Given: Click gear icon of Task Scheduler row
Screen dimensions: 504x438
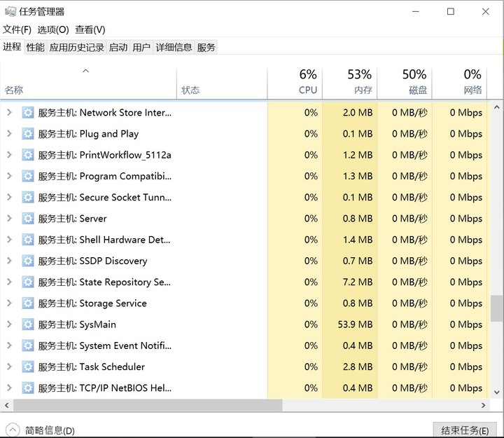Looking at the screenshot, I should pyautogui.click(x=28, y=367).
